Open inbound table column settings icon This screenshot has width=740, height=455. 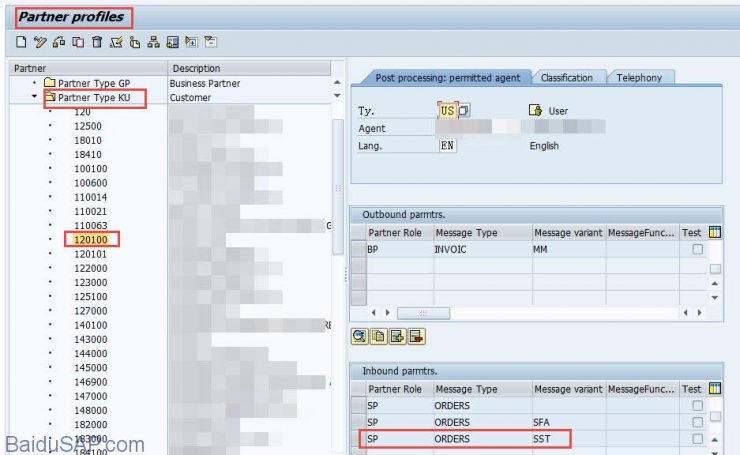pyautogui.click(x=715, y=389)
